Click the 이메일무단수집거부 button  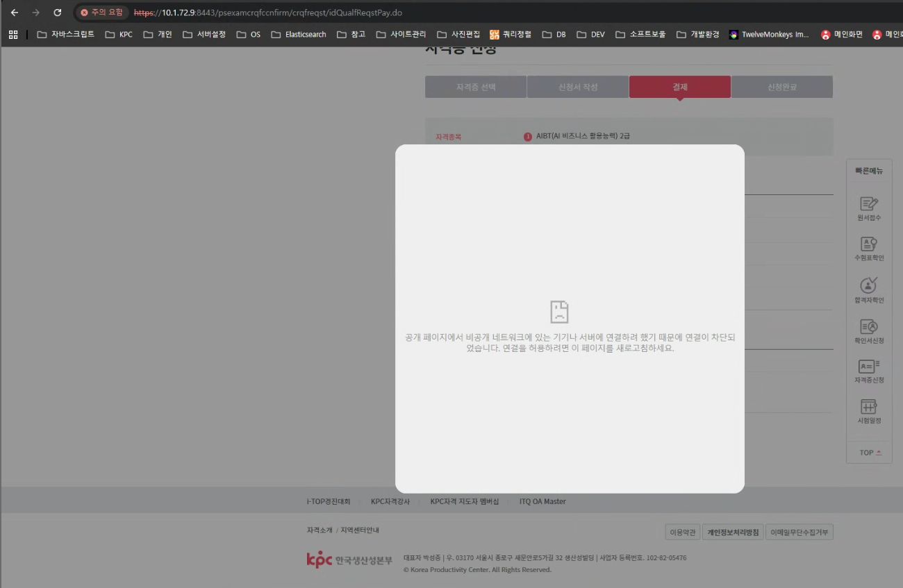(800, 532)
